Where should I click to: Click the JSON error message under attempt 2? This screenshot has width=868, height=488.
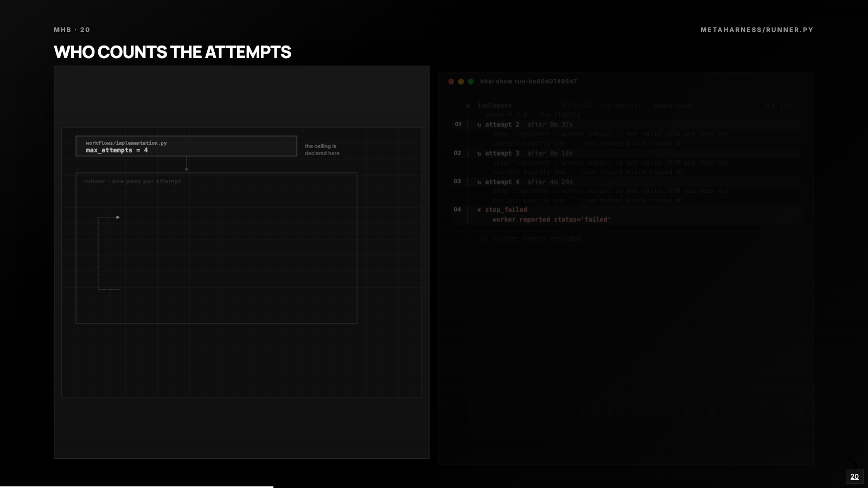(x=611, y=139)
